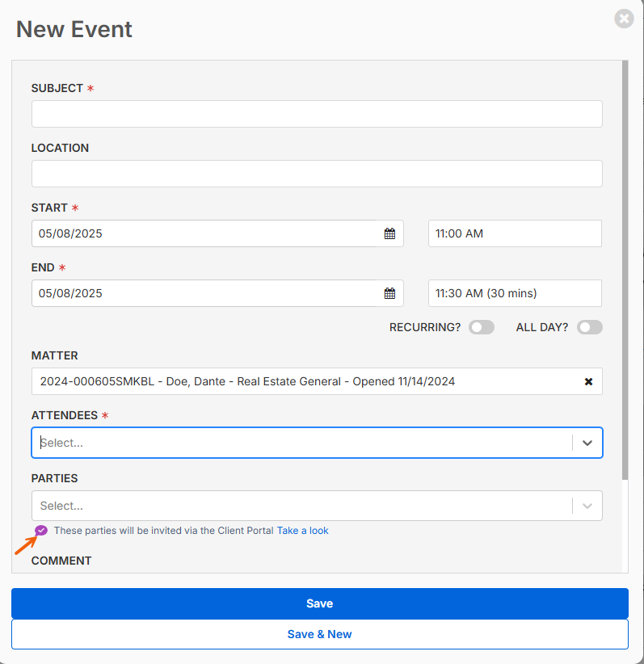Expand the Attendees dropdown arrow
The image size is (644, 664).
coord(587,443)
